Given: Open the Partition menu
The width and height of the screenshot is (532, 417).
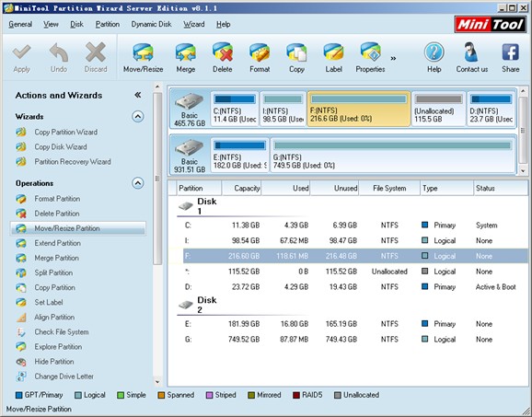Looking at the screenshot, I should (107, 25).
